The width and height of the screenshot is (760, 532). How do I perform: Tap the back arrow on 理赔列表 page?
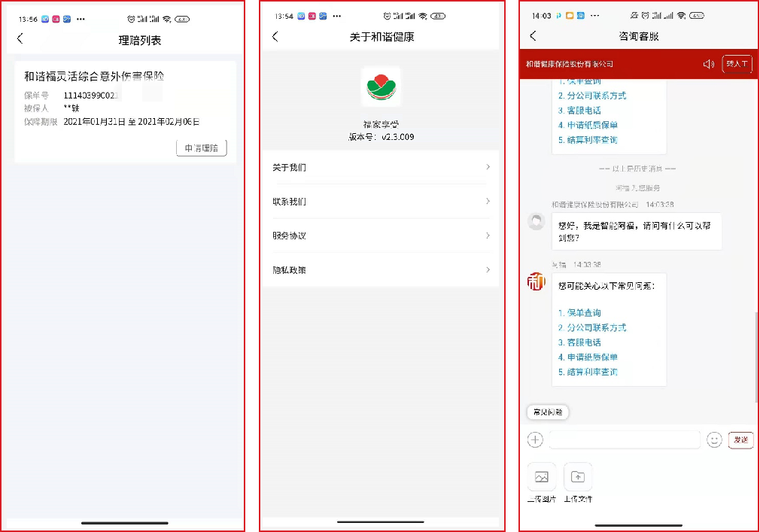pyautogui.click(x=19, y=38)
